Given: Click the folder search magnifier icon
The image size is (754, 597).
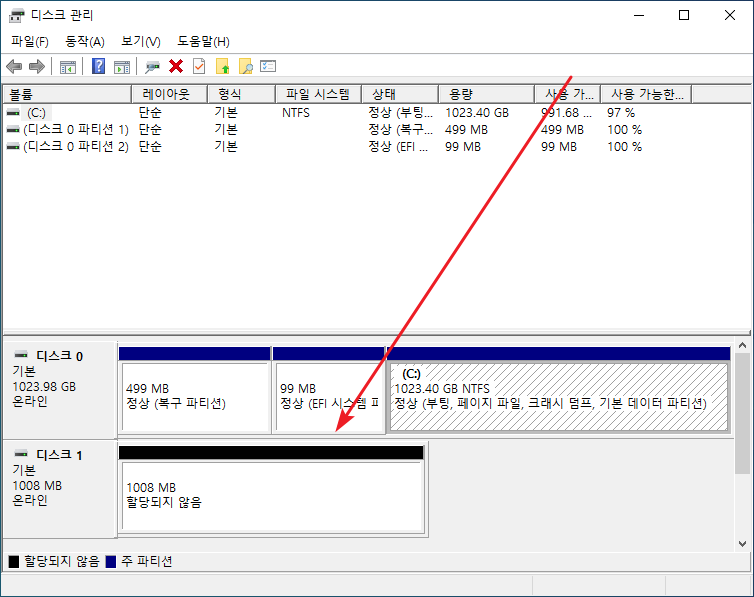Looking at the screenshot, I should (246, 66).
